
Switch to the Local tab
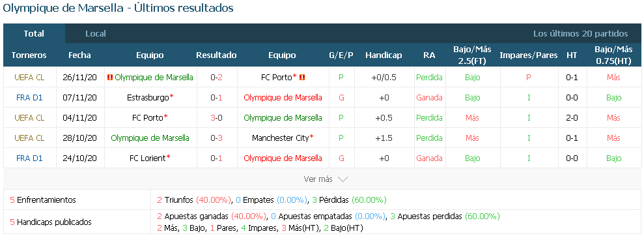pyautogui.click(x=96, y=34)
